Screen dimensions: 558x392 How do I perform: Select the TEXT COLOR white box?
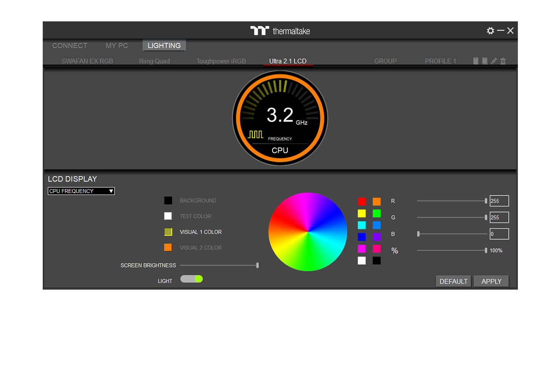coord(168,216)
